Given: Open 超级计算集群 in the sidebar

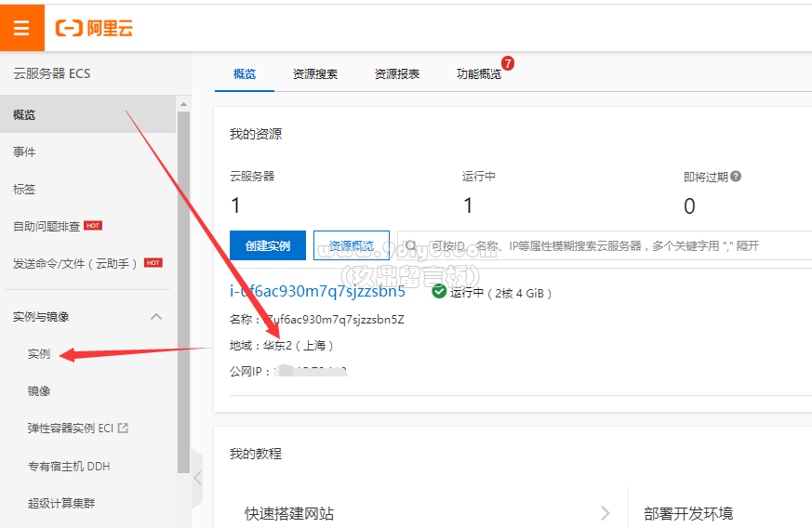Looking at the screenshot, I should point(61,503).
